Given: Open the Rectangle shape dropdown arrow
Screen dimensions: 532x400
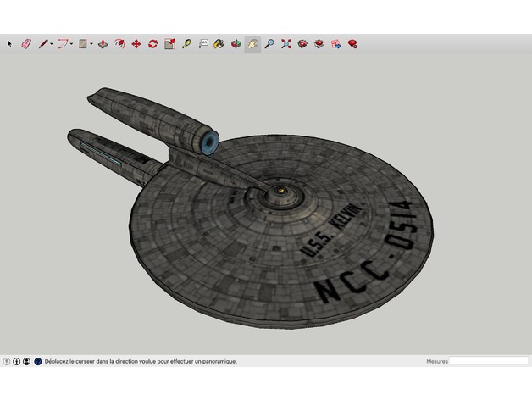Looking at the screenshot, I should (91, 44).
